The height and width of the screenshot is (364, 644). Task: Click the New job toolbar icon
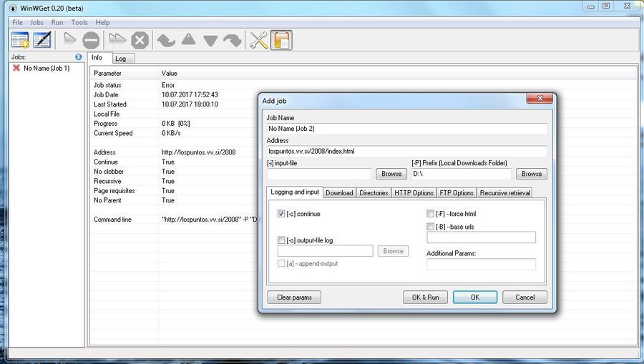(x=20, y=40)
